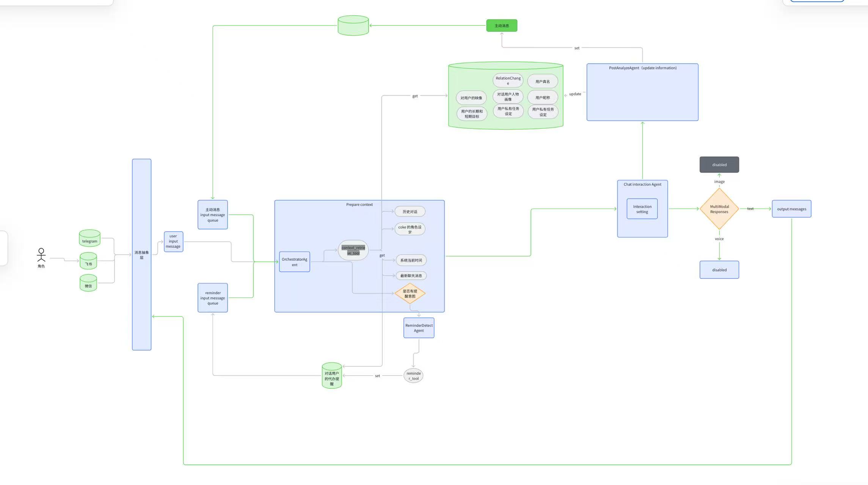The image size is (868, 485).
Task: Select the 是否有提醒意图 diamond node
Action: tap(410, 293)
